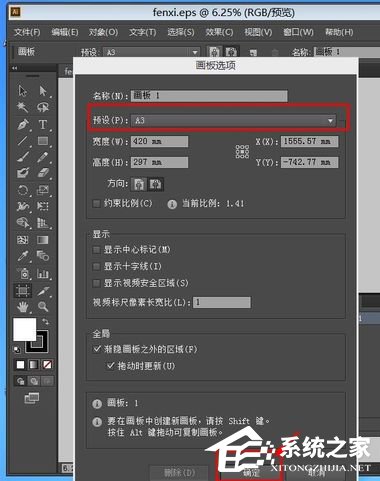Activate the Scale tool
The image size is (380, 481).
[43, 190]
